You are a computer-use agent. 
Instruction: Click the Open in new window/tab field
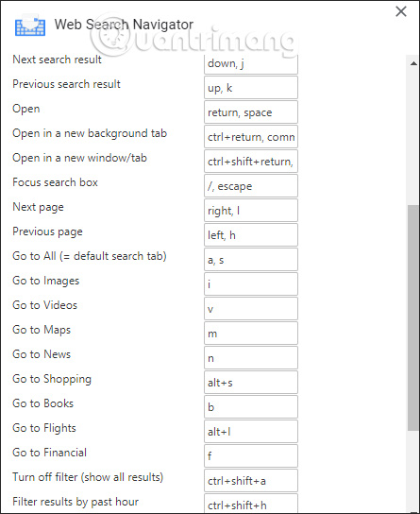pos(251,162)
